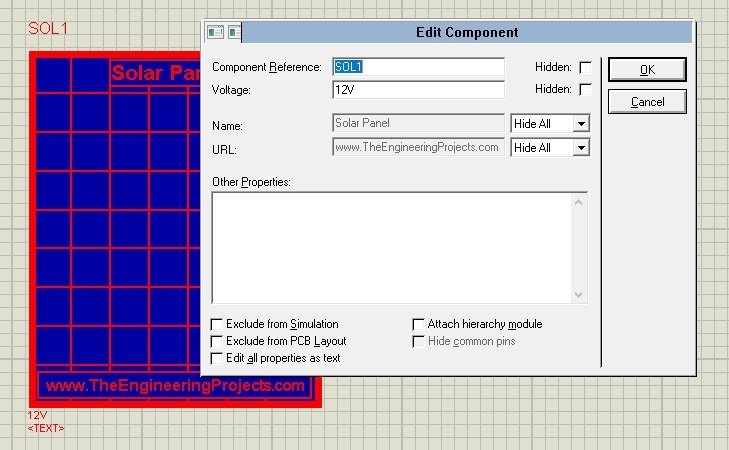Toggle Hidden checkbox for Component Reference
Viewport: 729px width, 450px height.
(x=585, y=67)
